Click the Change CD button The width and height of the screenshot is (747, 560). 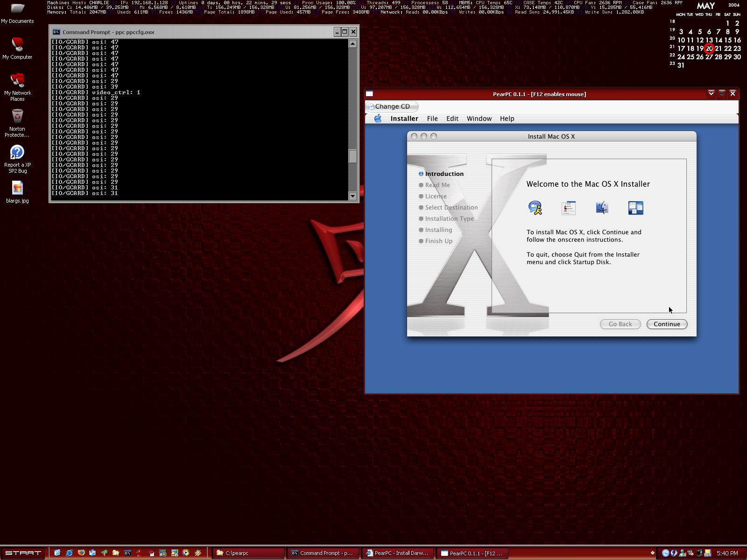392,106
